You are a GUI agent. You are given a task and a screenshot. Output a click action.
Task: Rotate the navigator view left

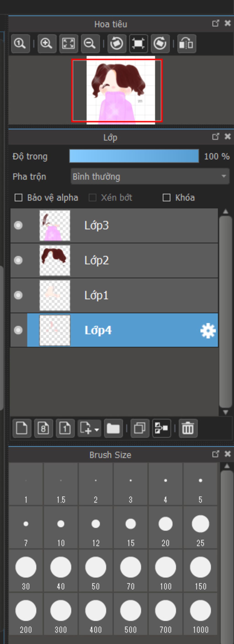point(117,44)
